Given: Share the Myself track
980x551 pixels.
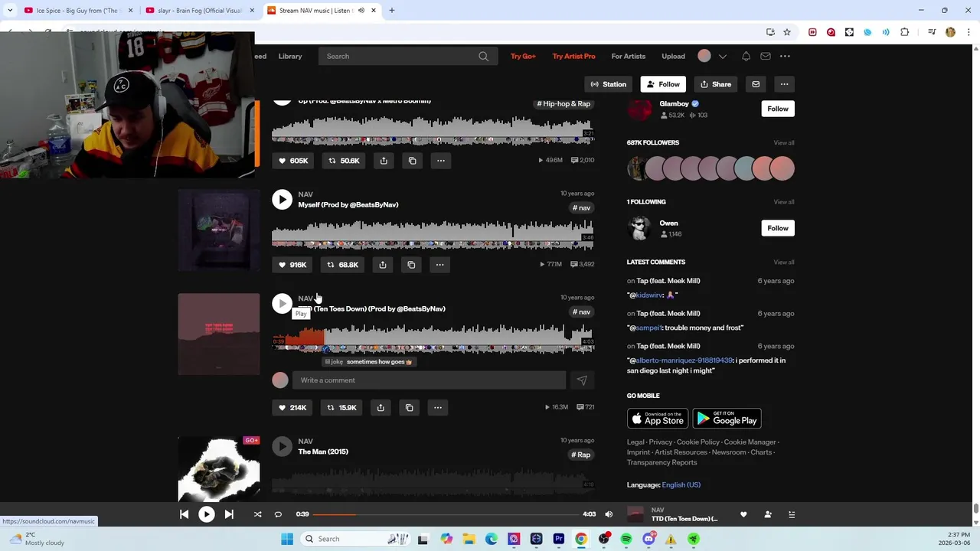Looking at the screenshot, I should pyautogui.click(x=383, y=265).
